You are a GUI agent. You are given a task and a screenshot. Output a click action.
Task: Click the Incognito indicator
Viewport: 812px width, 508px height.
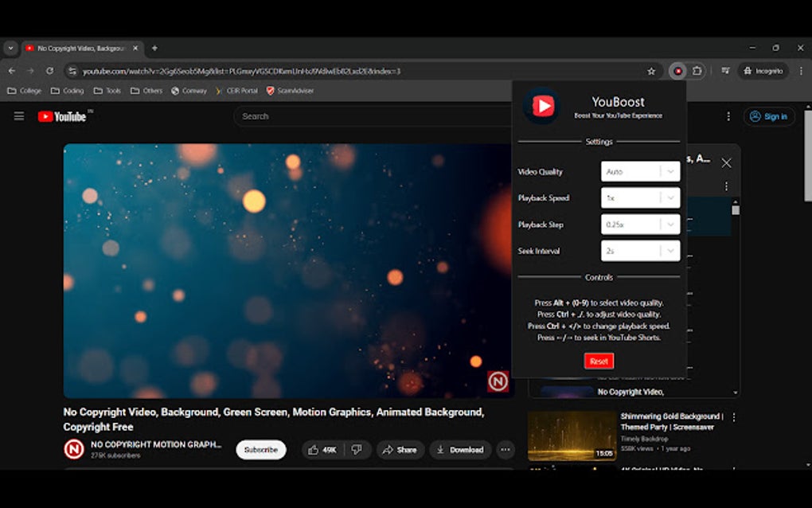tap(763, 71)
